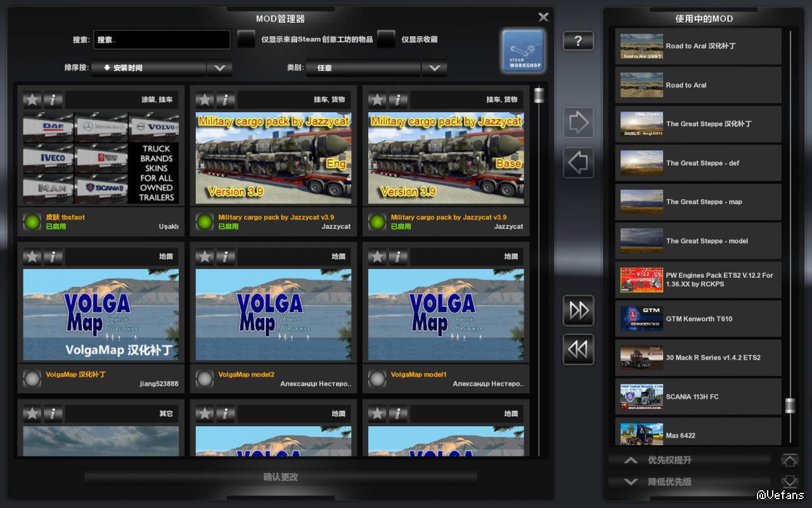Viewport: 812px width, 508px height.
Task: Open the 类别 dropdown arrow
Action: [x=434, y=68]
